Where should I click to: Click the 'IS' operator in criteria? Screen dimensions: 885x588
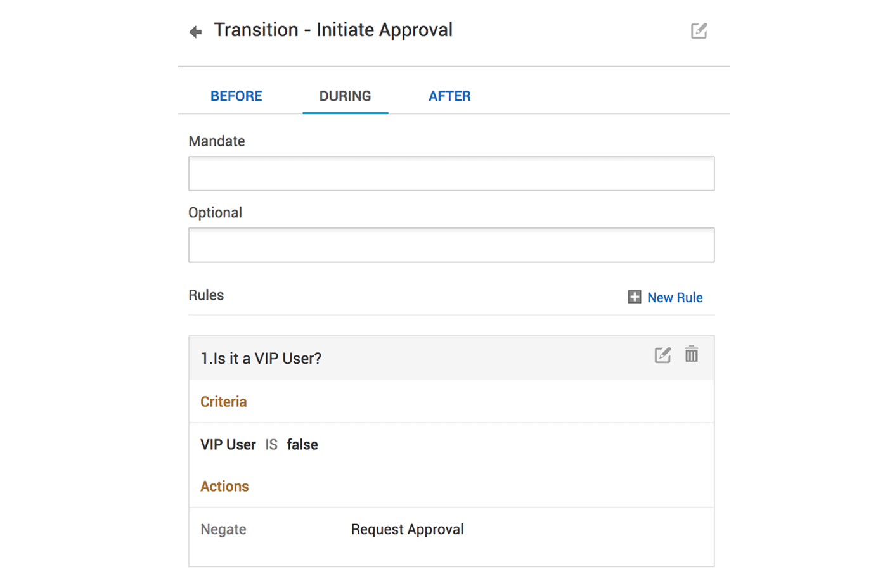[x=271, y=445]
